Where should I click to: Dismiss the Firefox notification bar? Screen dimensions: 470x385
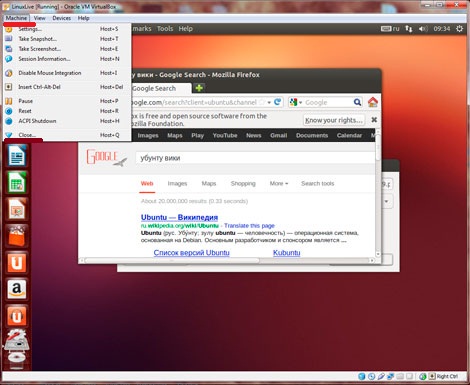click(374, 119)
